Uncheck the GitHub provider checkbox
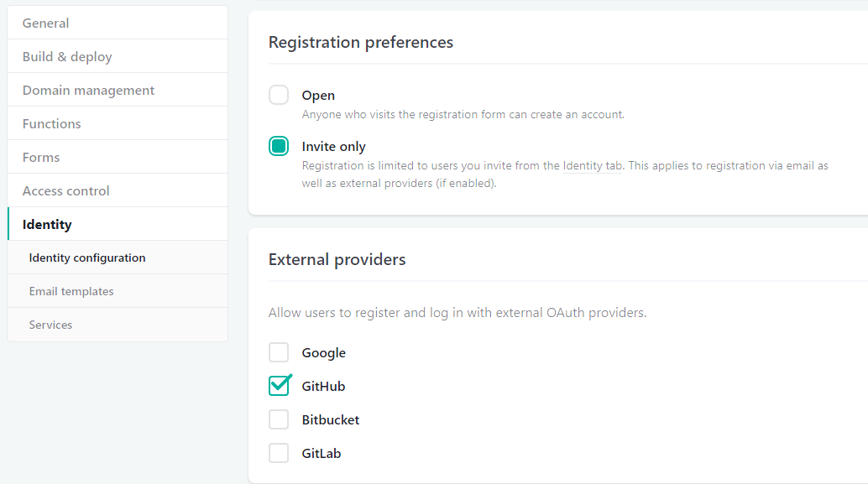868x484 pixels. click(x=279, y=386)
